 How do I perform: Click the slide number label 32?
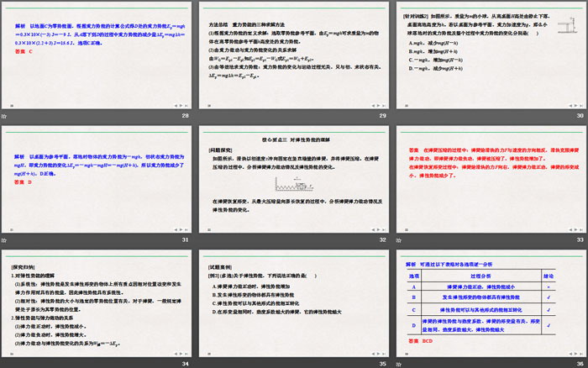382,240
